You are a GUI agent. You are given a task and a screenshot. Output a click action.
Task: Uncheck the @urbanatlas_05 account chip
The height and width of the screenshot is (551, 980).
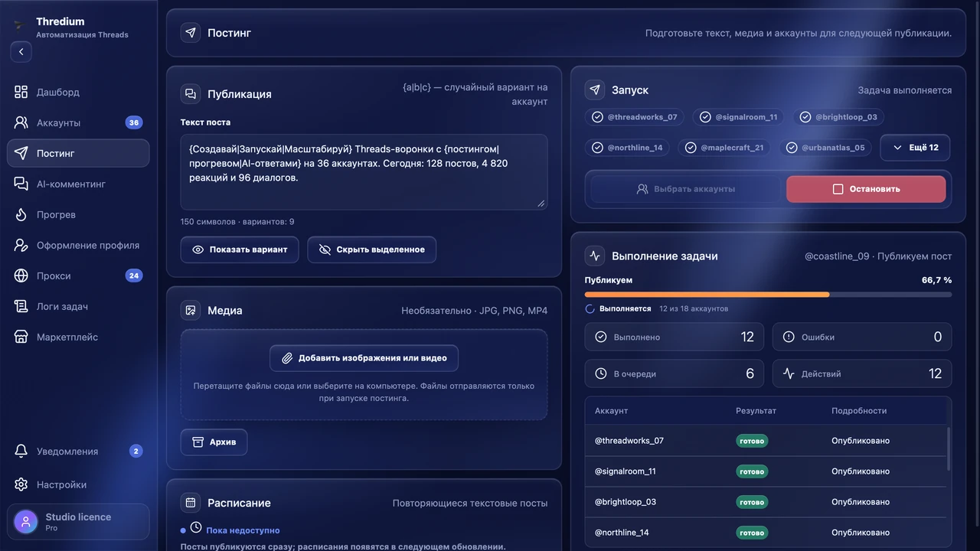coord(826,148)
